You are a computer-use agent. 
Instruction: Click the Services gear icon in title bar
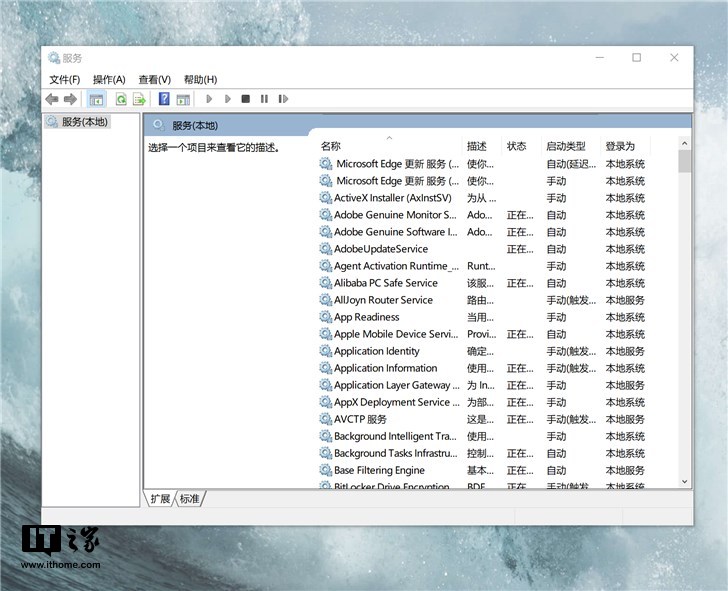pyautogui.click(x=54, y=58)
